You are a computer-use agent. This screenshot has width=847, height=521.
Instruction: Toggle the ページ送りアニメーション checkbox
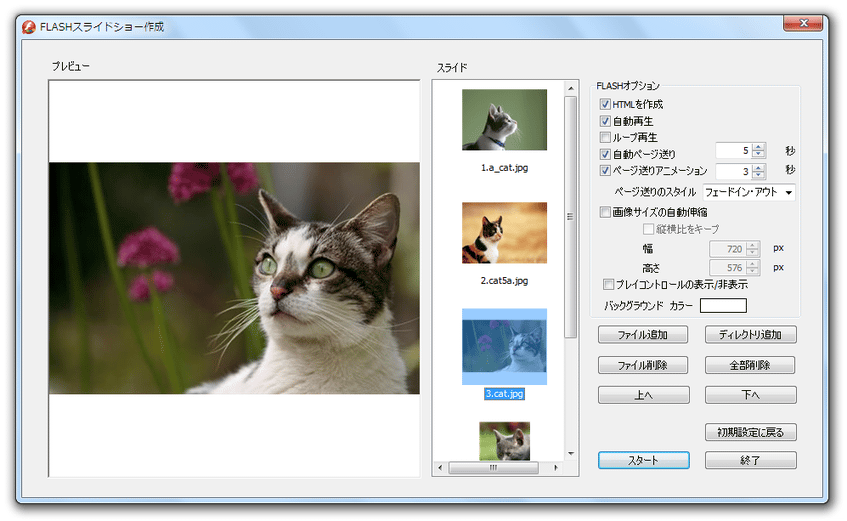point(605,170)
